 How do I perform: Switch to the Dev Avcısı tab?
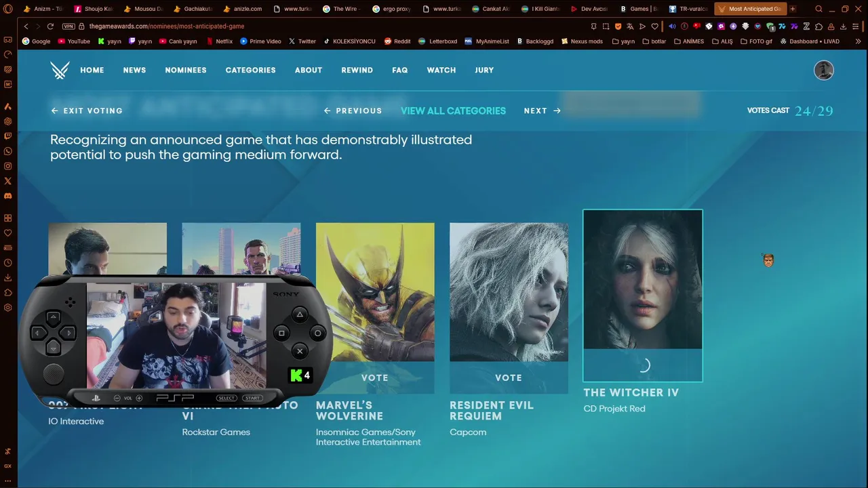[x=589, y=9]
